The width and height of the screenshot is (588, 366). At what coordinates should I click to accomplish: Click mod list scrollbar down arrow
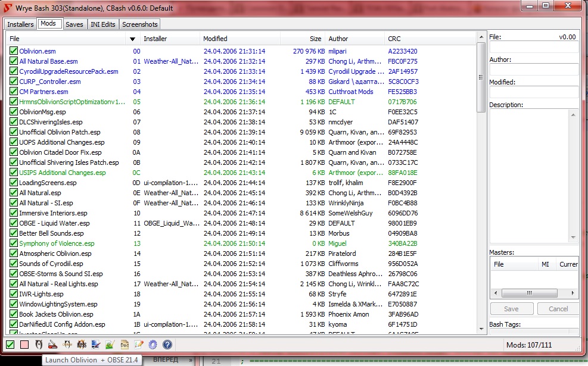coord(481,329)
